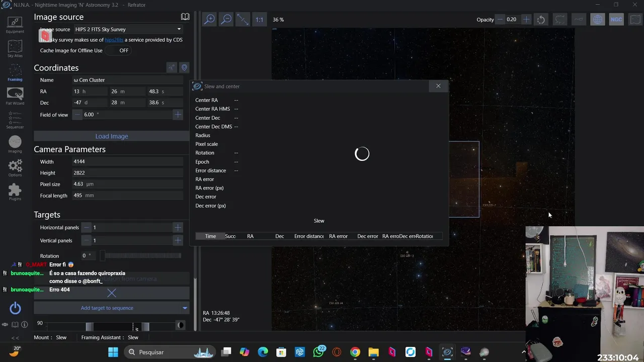The image size is (644, 362).
Task: Toggle constellation lines icon
Action: [x=579, y=20]
